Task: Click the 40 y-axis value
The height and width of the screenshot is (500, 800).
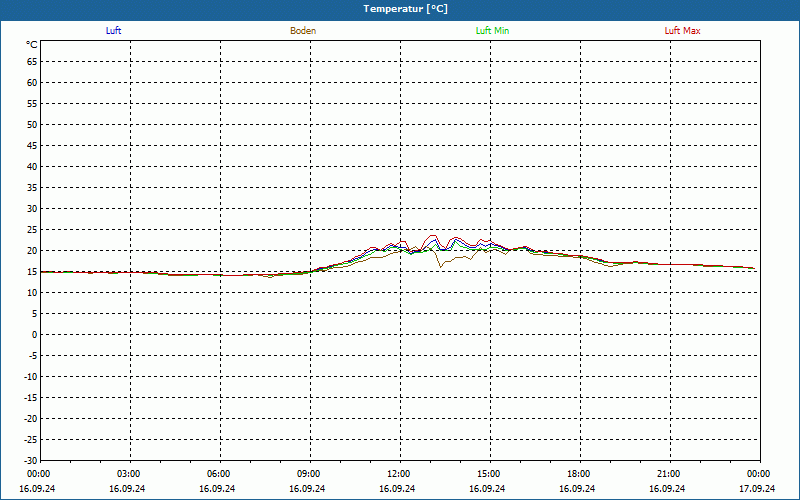Action: 32,166
